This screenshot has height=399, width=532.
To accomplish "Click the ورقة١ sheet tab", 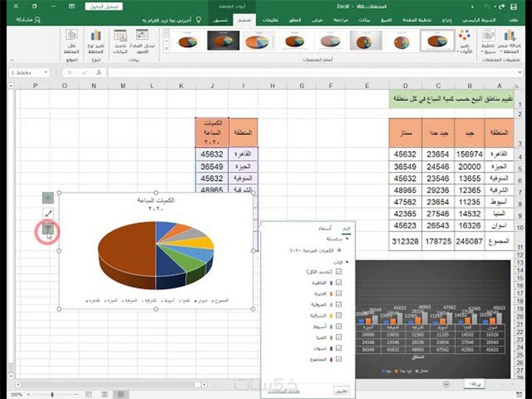I will pyautogui.click(x=474, y=384).
